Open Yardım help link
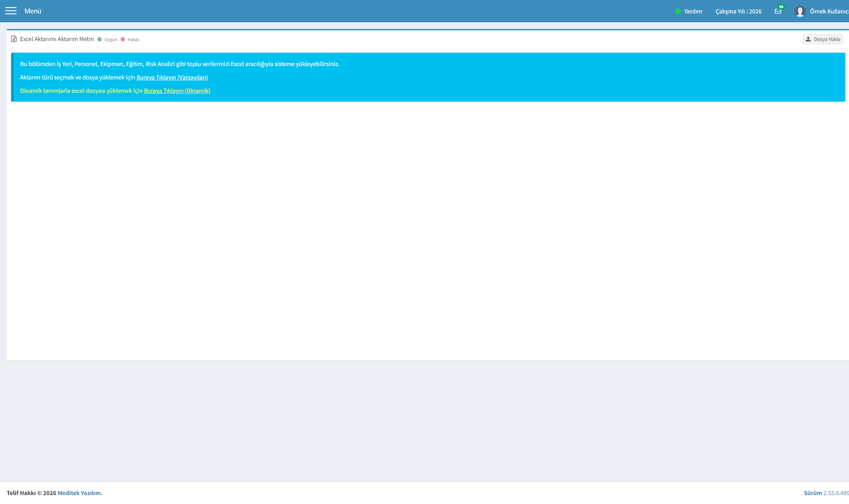849x504 pixels. [x=693, y=11]
